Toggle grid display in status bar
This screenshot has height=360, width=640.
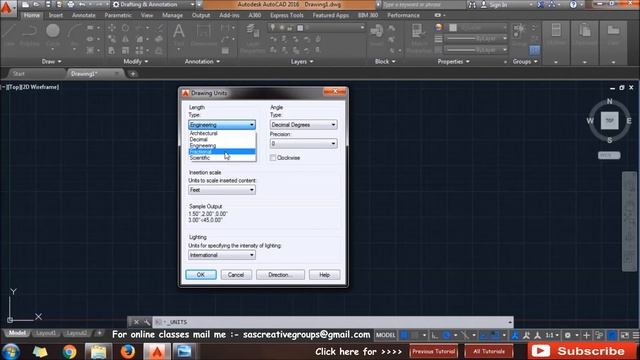tap(404, 335)
